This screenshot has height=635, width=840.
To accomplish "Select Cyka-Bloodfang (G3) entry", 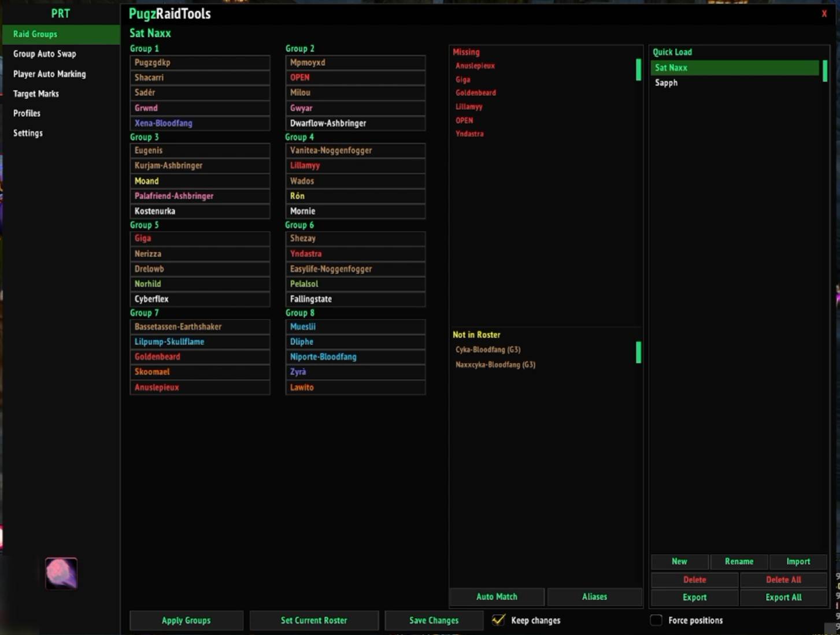I will point(488,350).
